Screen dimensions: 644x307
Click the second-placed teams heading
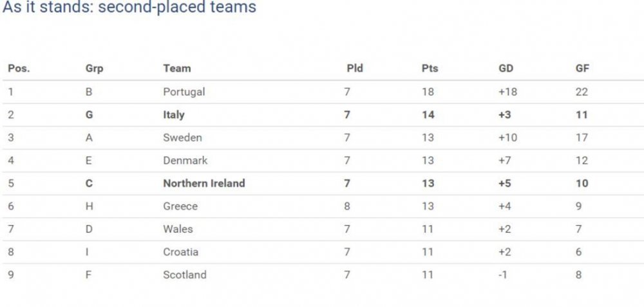click(x=129, y=7)
